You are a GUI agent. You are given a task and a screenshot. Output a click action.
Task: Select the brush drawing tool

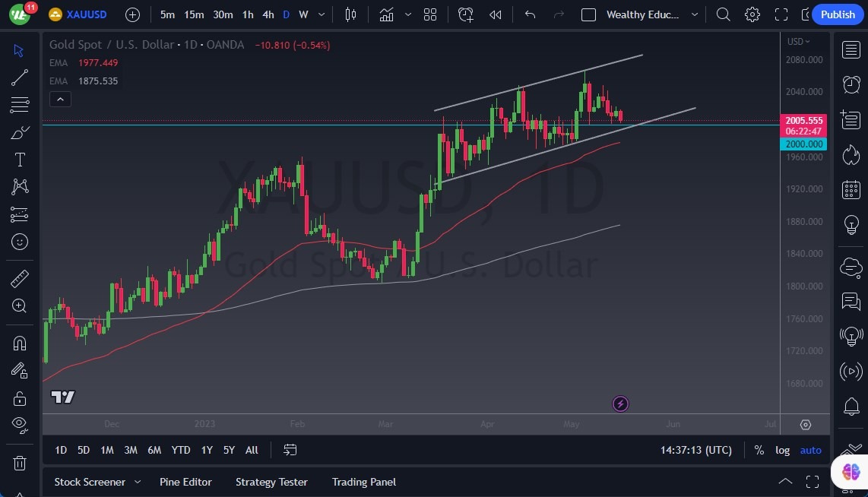point(19,132)
